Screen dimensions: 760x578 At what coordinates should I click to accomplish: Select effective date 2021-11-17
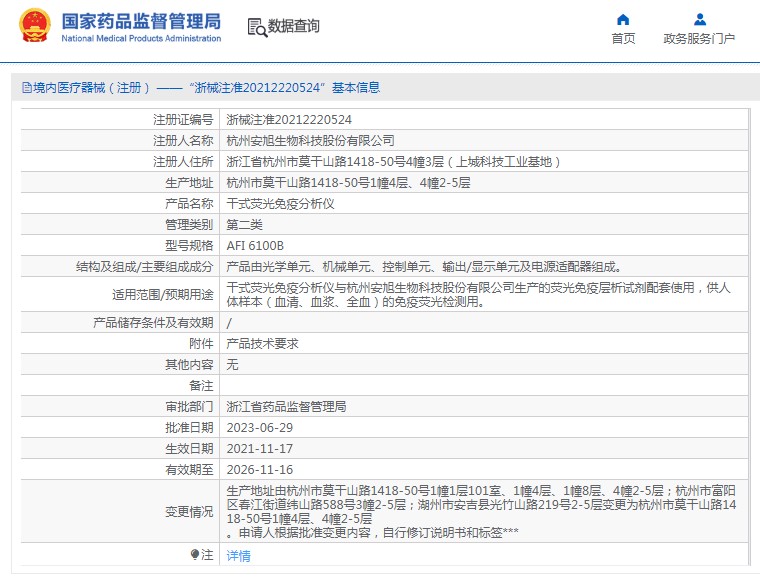(259, 449)
